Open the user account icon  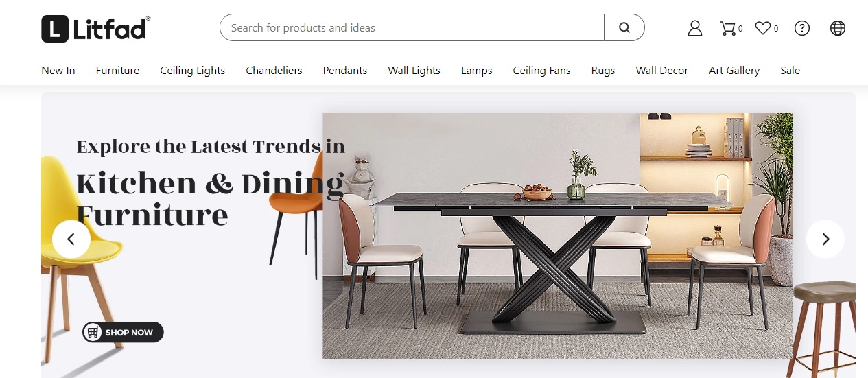695,28
